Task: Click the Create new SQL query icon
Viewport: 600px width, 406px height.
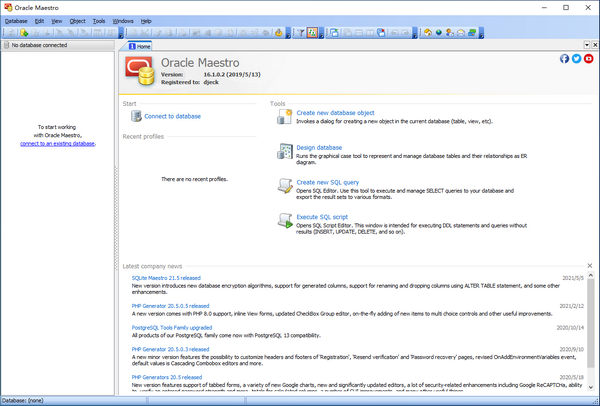Action: point(282,186)
